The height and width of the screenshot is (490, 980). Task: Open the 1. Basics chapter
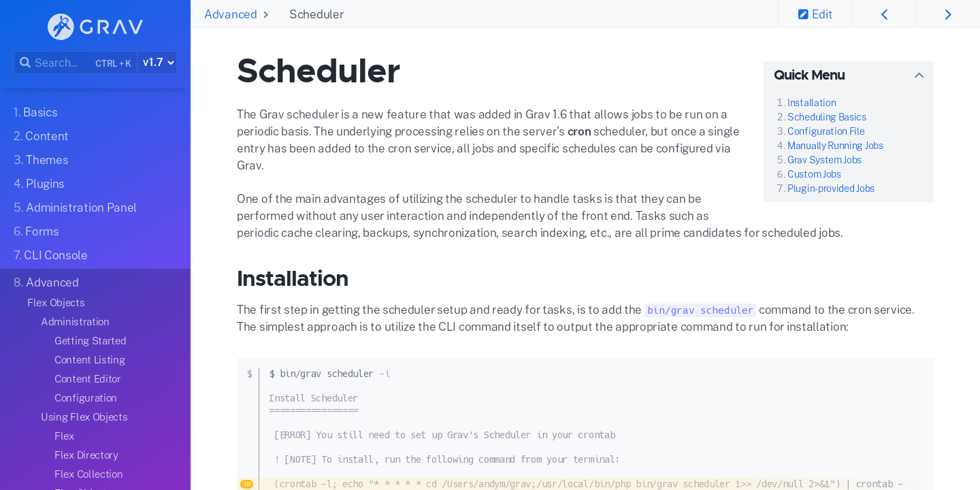(35, 112)
